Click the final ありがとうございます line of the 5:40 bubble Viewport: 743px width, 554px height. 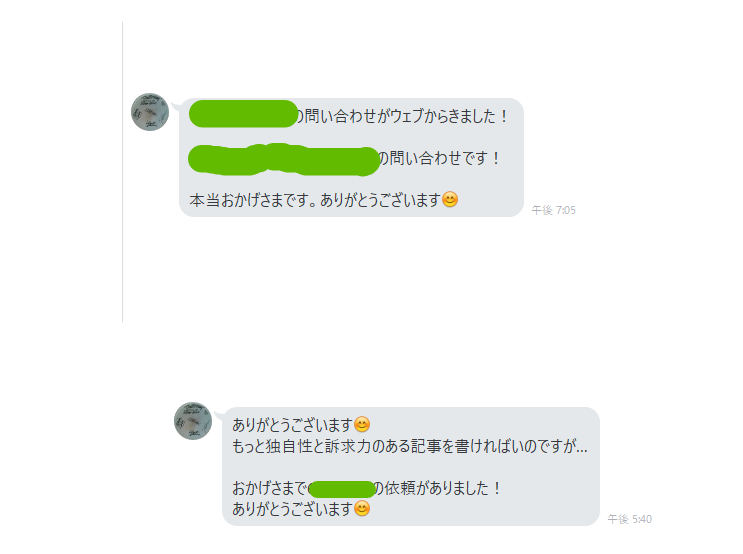293,509
